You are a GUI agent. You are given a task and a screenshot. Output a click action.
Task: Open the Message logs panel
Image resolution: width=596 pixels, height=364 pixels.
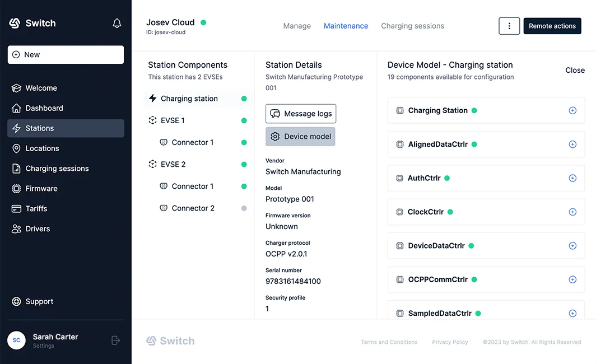pyautogui.click(x=301, y=114)
